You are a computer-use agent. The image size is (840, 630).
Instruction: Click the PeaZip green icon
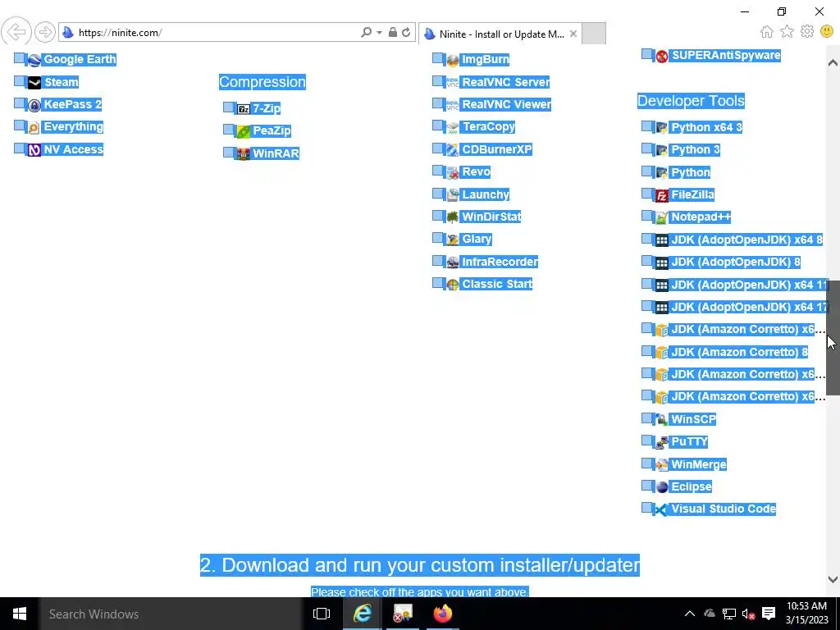click(x=244, y=131)
